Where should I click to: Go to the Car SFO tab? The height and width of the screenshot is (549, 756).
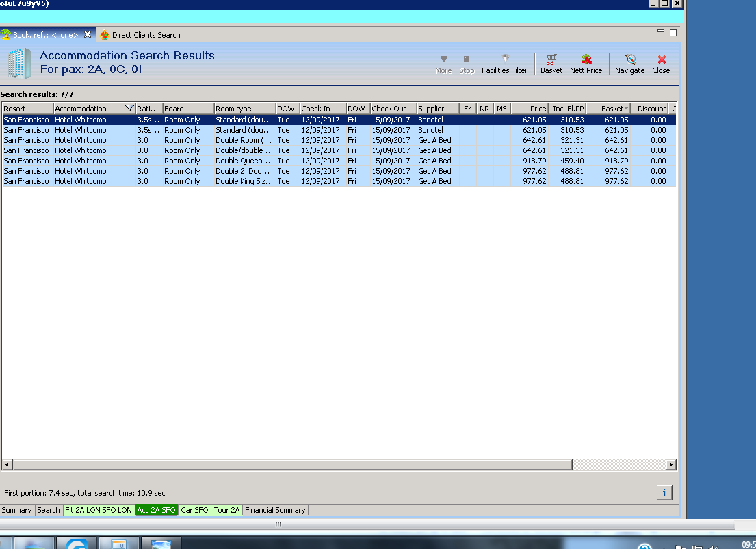(194, 510)
